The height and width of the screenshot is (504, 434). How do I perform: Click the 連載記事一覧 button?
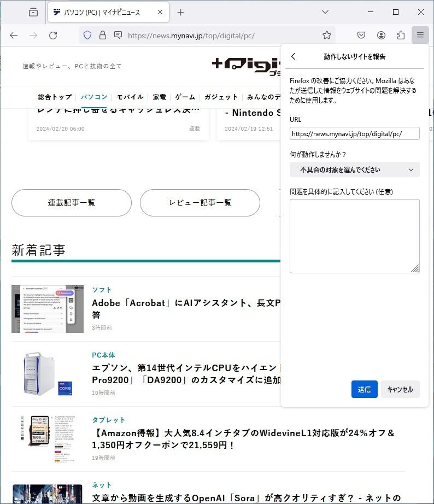[72, 202]
